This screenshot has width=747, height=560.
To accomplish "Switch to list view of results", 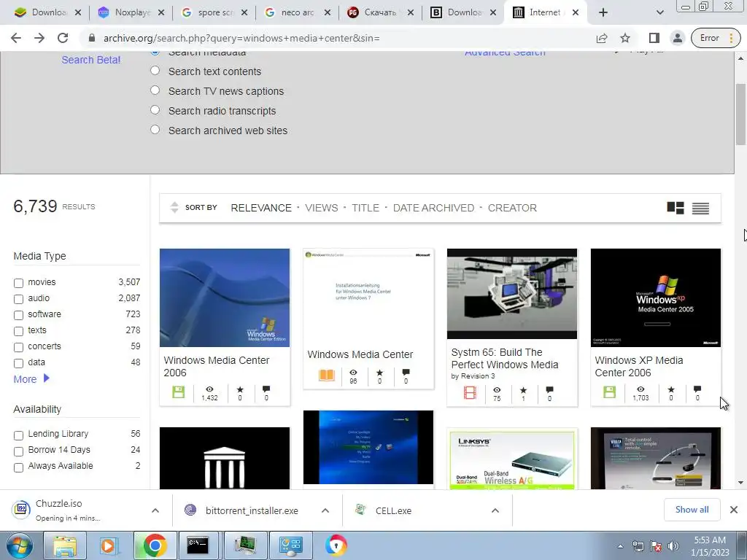I will tap(700, 208).
